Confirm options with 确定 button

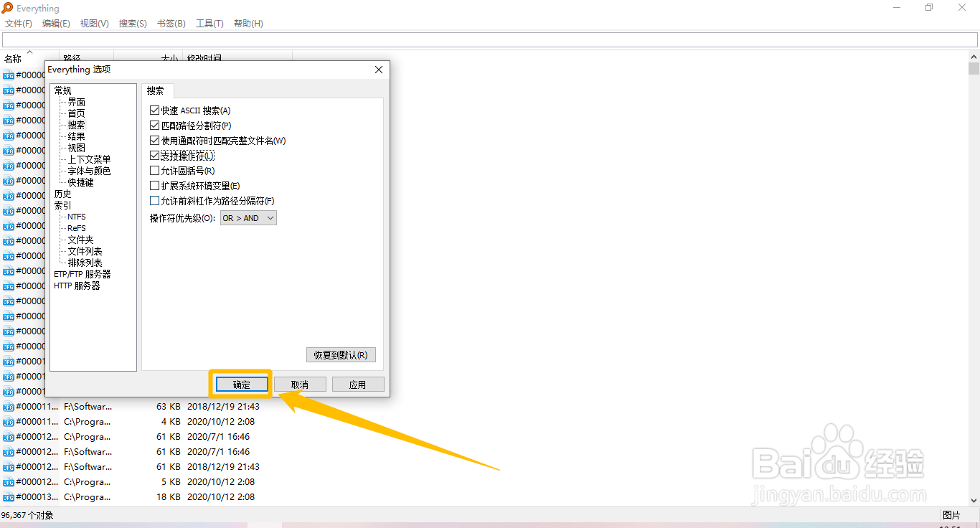click(x=242, y=385)
